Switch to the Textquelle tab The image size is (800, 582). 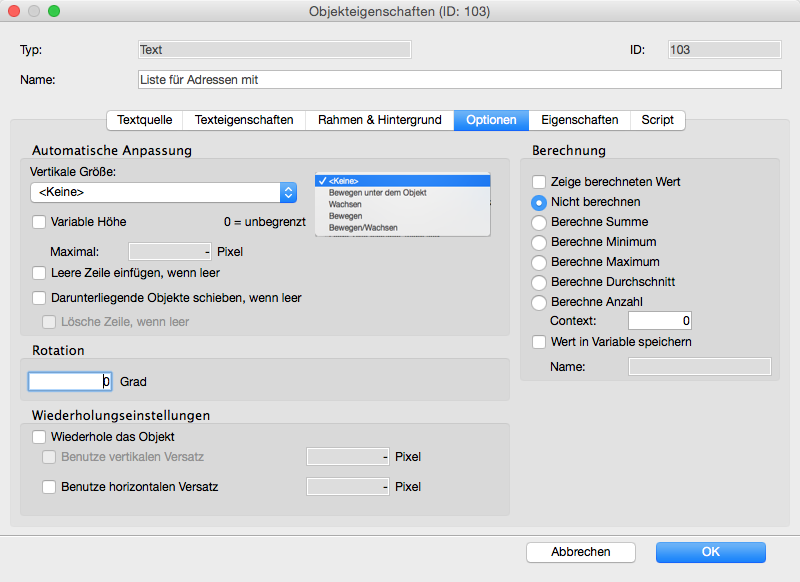click(144, 120)
